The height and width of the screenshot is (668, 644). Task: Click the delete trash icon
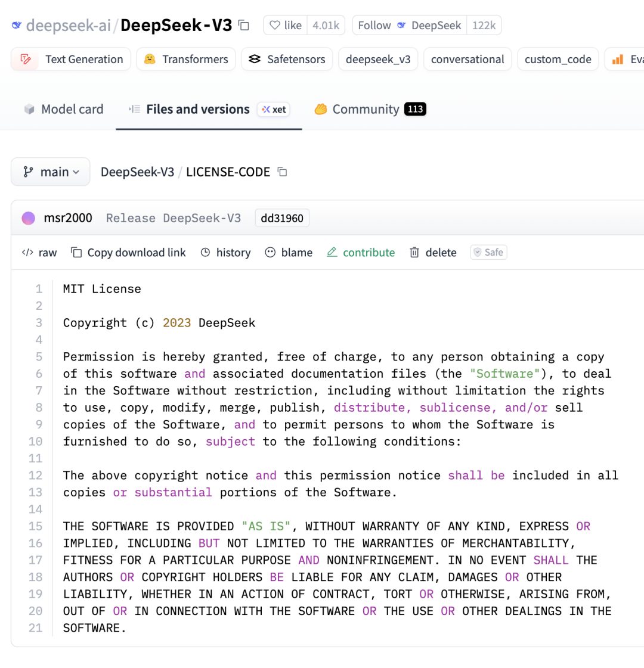click(414, 253)
